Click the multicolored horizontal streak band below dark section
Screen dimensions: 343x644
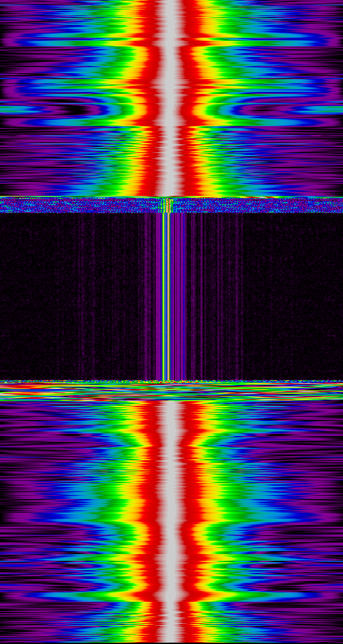pyautogui.click(x=171, y=391)
